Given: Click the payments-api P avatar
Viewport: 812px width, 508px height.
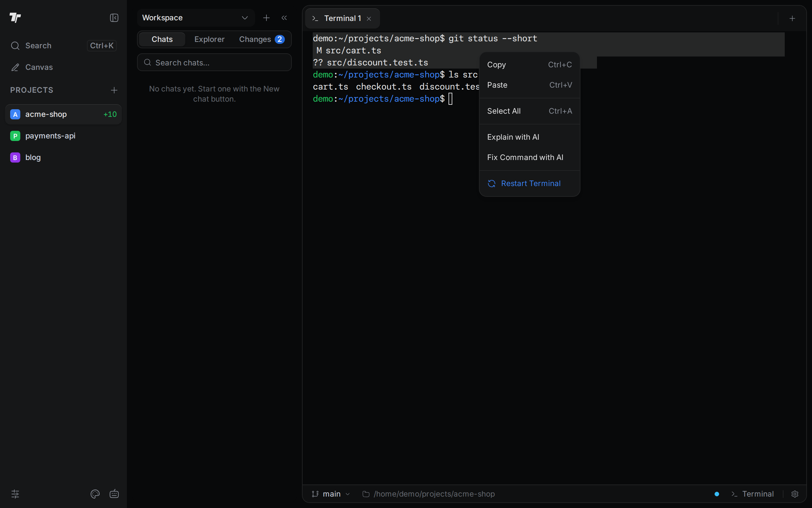Looking at the screenshot, I should (x=15, y=136).
